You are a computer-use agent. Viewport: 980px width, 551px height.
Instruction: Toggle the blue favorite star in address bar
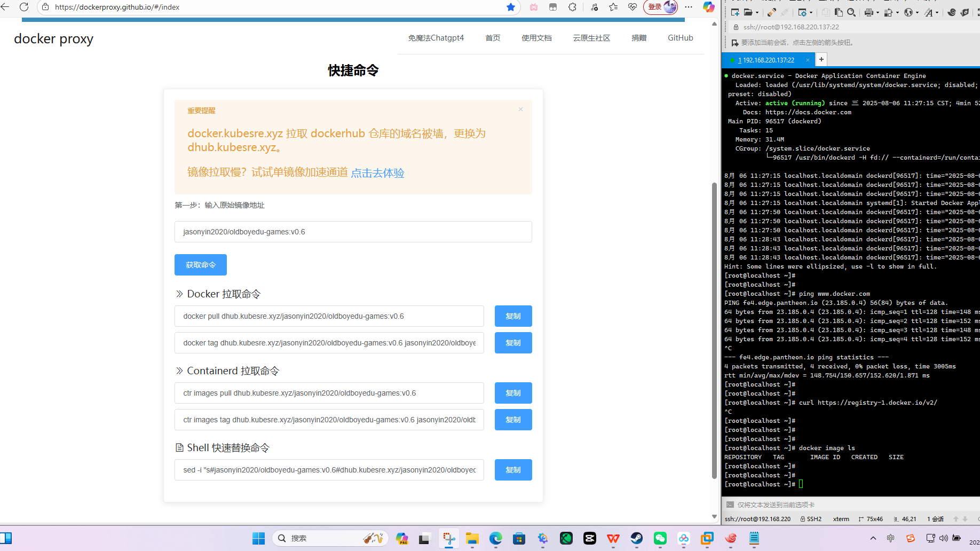coord(511,7)
